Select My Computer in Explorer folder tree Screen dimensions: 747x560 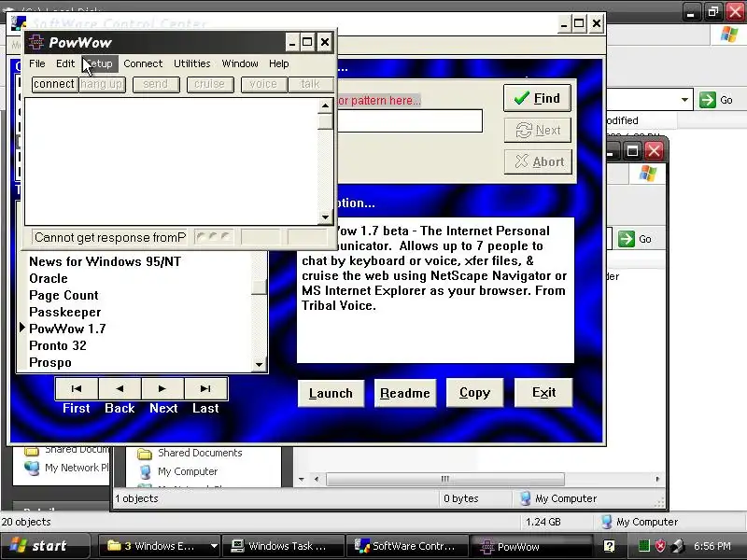188,471
